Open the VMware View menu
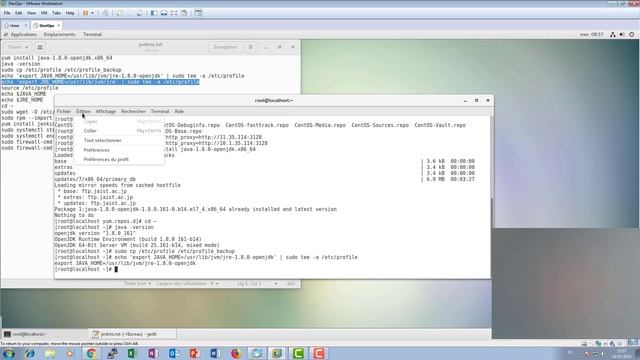The width and height of the screenshot is (640, 360). click(31, 13)
